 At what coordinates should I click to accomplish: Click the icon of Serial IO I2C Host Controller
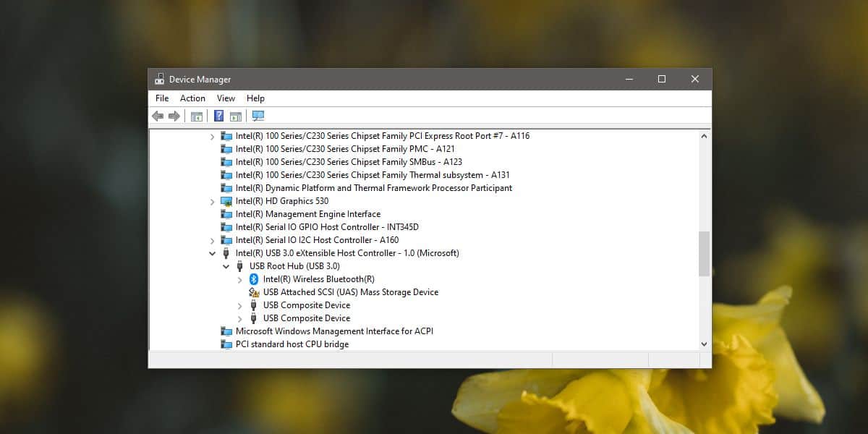(x=226, y=240)
